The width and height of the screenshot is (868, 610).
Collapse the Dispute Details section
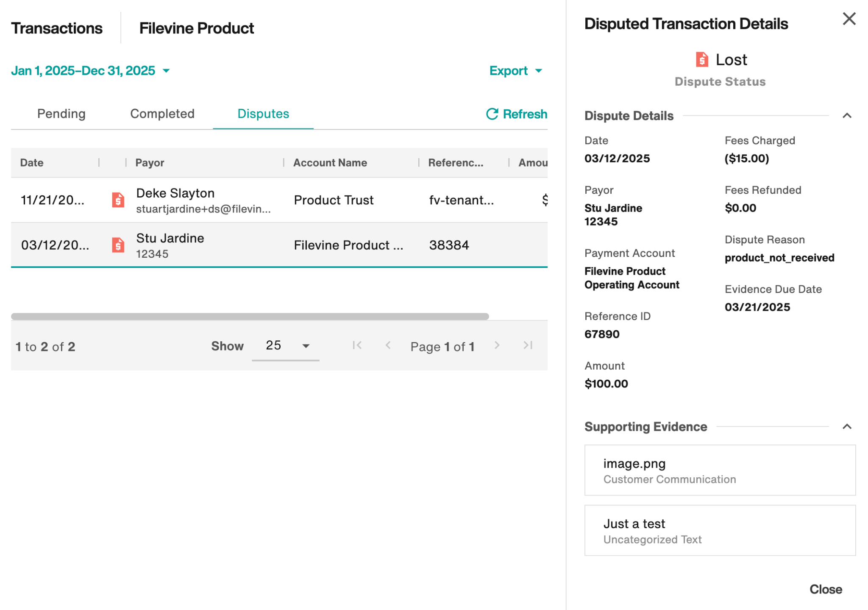click(847, 116)
